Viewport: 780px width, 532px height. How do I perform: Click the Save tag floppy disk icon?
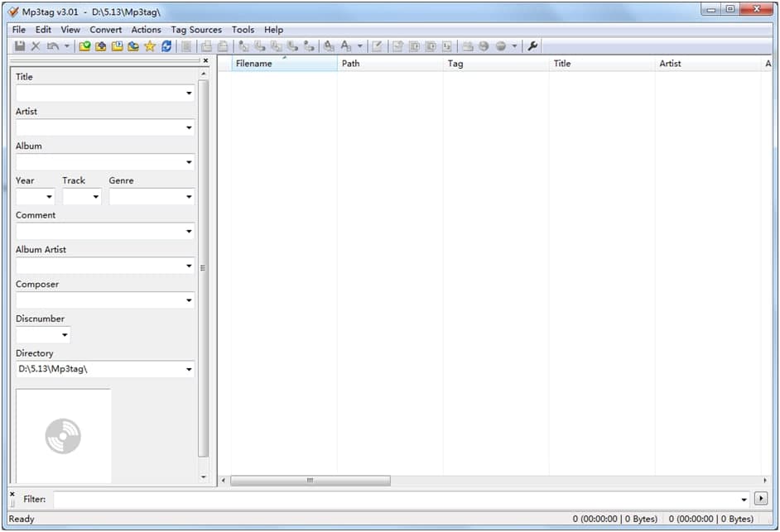click(20, 46)
